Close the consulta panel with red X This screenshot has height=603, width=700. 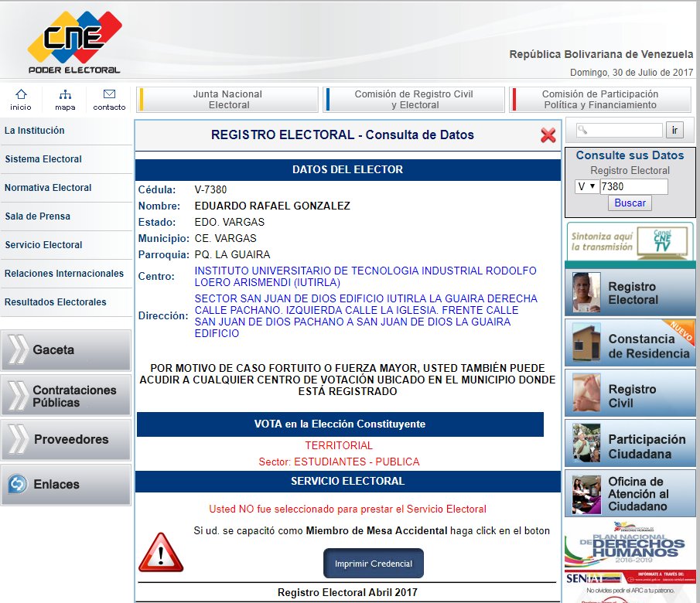tap(548, 135)
